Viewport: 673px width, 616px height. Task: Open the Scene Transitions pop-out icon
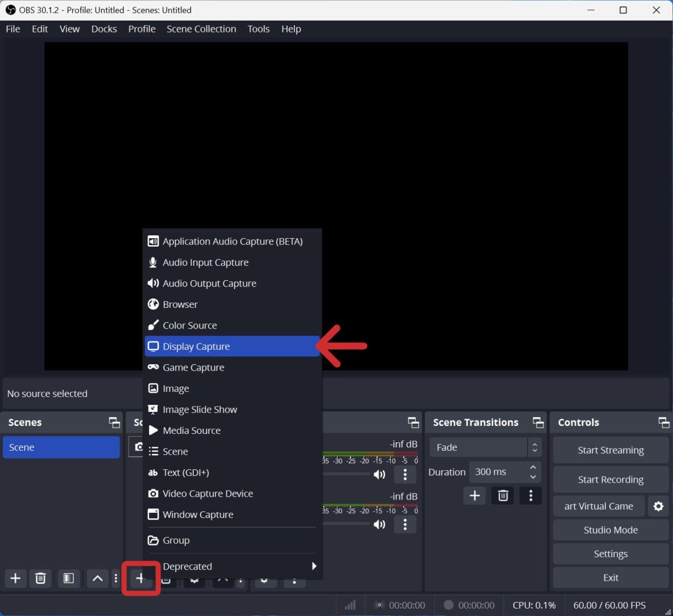(537, 422)
